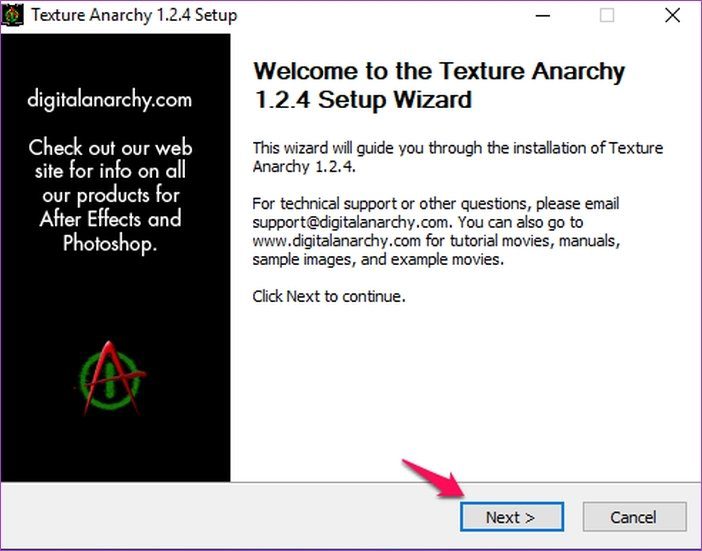Click the Next button to continue

click(512, 517)
